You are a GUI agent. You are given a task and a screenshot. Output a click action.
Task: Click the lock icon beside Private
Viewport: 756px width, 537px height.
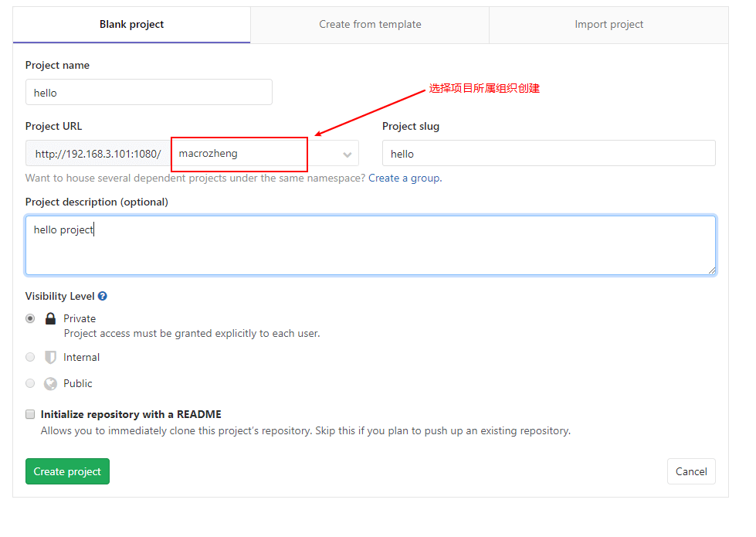[50, 318]
